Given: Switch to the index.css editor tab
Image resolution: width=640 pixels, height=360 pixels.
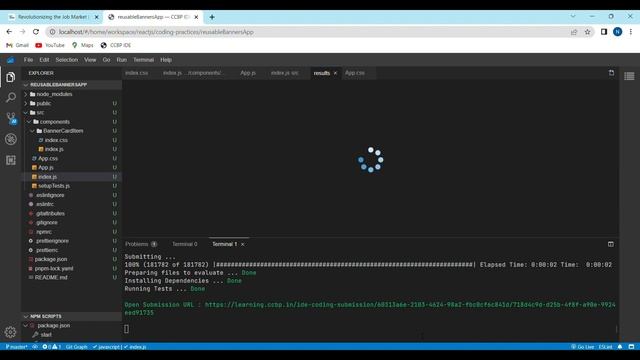Looking at the screenshot, I should click(x=137, y=73).
